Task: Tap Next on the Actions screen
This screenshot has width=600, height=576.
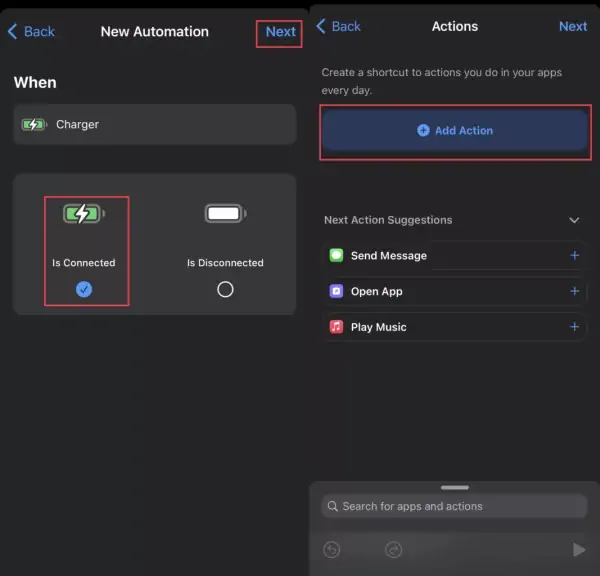Action: click(x=573, y=26)
